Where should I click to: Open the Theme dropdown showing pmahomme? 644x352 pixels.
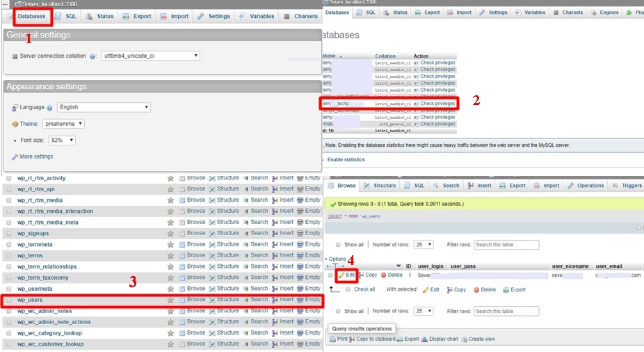pos(63,124)
